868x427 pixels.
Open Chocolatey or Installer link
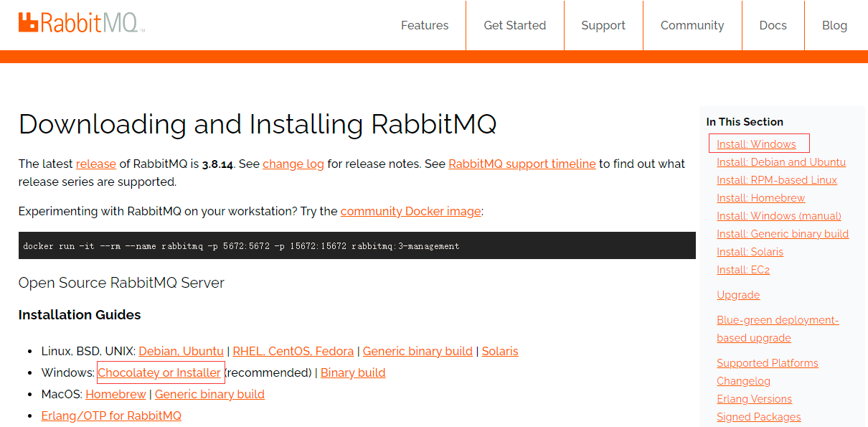click(159, 372)
